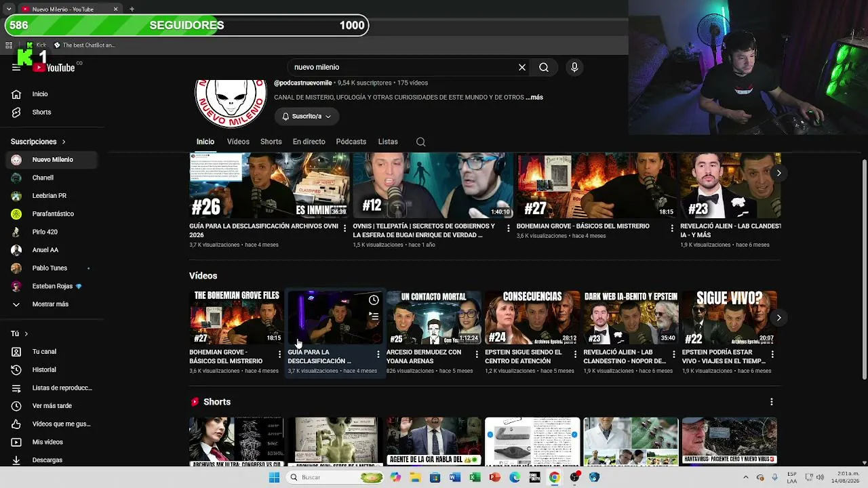
Task: Expand Mostrar más subscriptions
Action: [52, 304]
